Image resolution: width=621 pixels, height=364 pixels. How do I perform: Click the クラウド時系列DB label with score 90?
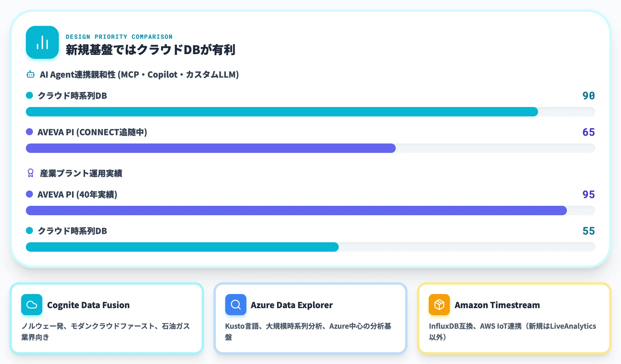(72, 96)
